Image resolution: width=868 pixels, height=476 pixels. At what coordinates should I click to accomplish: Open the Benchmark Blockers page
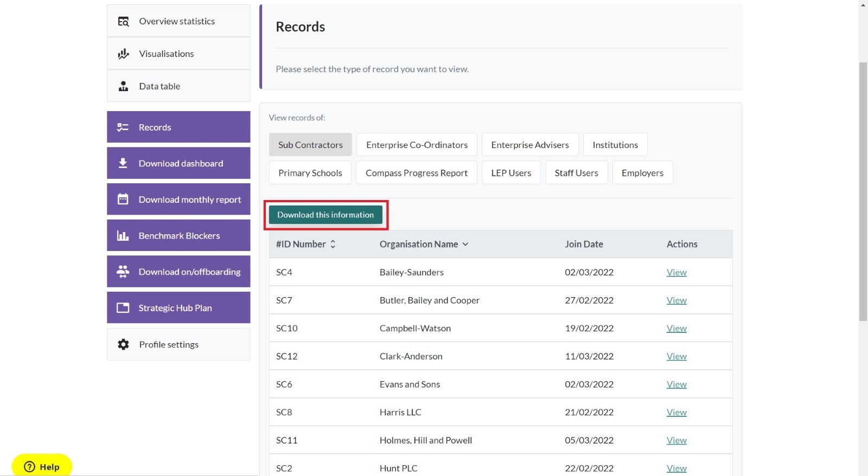[178, 235]
